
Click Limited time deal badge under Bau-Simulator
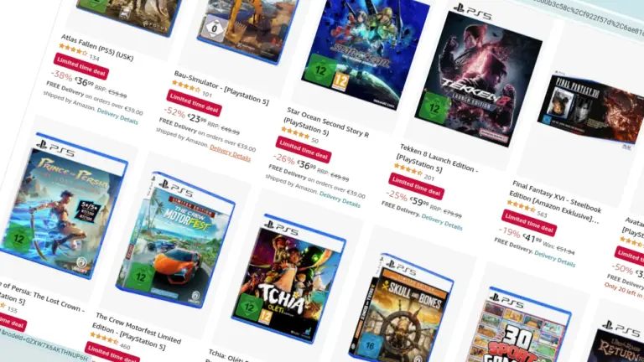coord(195,103)
